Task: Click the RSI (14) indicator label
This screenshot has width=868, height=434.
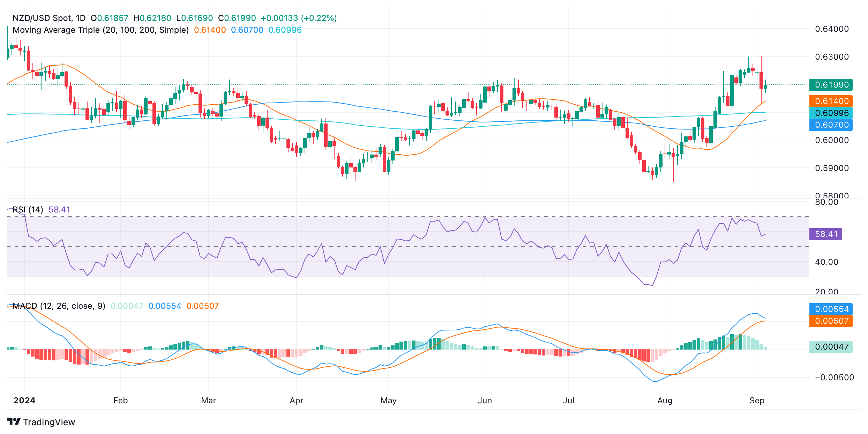Action: 28,210
